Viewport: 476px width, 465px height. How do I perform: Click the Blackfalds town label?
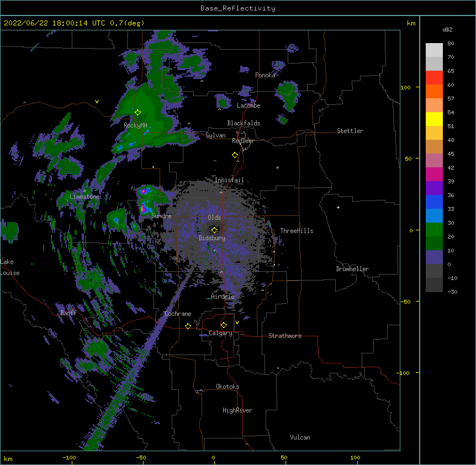(244, 123)
